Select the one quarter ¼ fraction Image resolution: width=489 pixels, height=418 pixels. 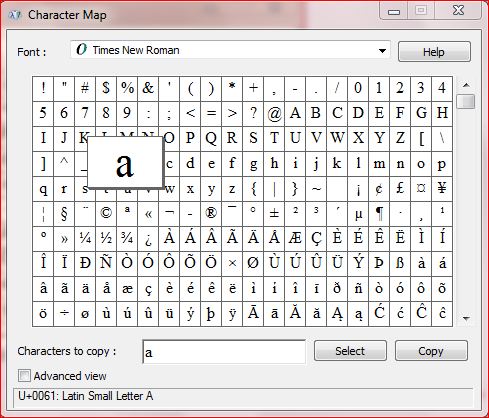85,239
